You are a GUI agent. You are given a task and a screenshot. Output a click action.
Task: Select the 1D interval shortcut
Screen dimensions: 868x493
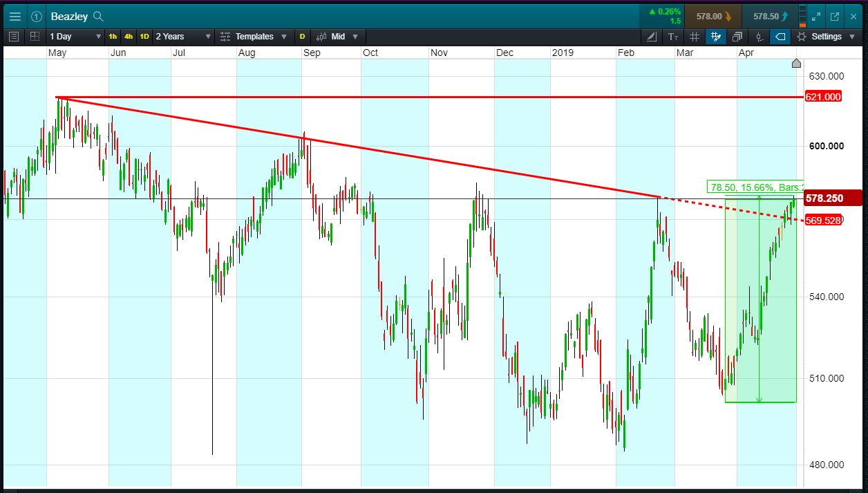point(144,36)
